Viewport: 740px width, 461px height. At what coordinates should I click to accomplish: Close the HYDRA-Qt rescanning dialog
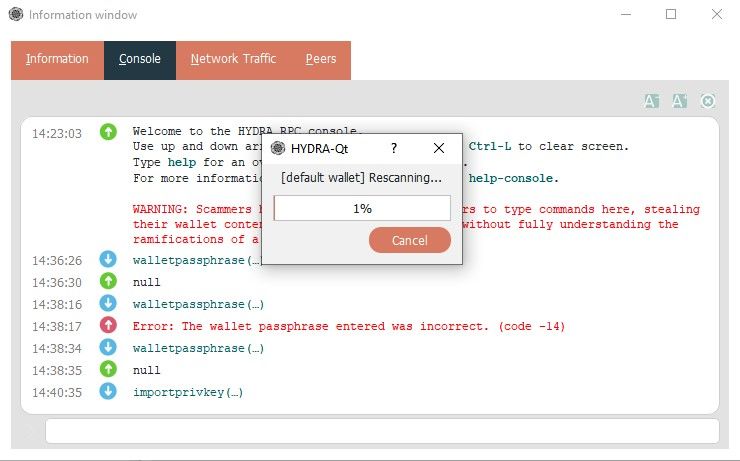pyautogui.click(x=438, y=148)
